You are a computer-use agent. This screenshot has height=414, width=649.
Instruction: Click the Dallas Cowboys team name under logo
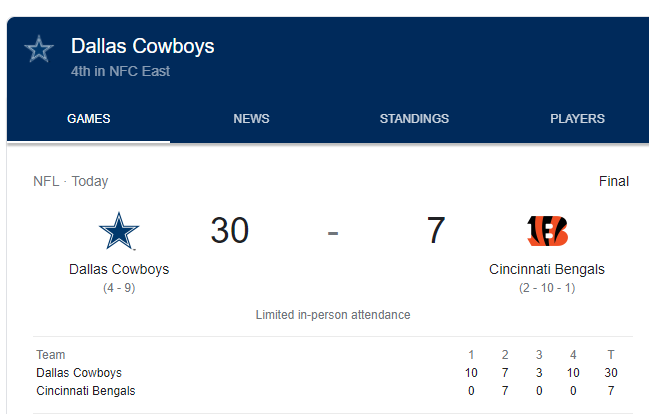pyautogui.click(x=119, y=269)
